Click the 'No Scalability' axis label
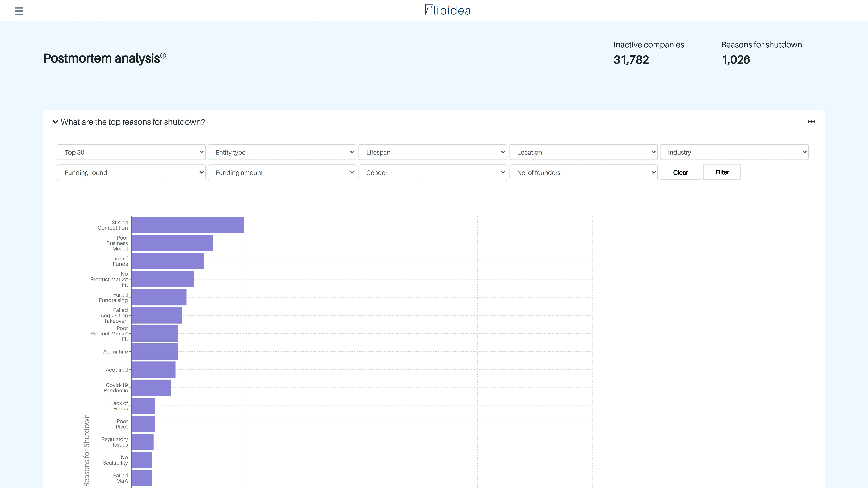The width and height of the screenshot is (868, 488). point(116,460)
